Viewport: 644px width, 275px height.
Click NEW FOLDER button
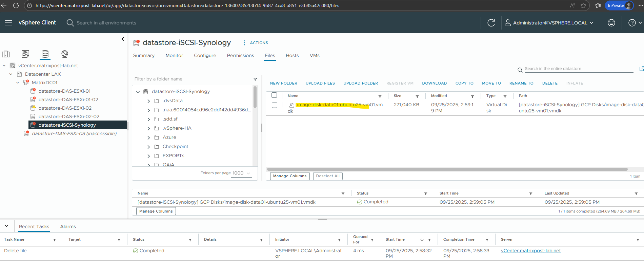(x=284, y=83)
